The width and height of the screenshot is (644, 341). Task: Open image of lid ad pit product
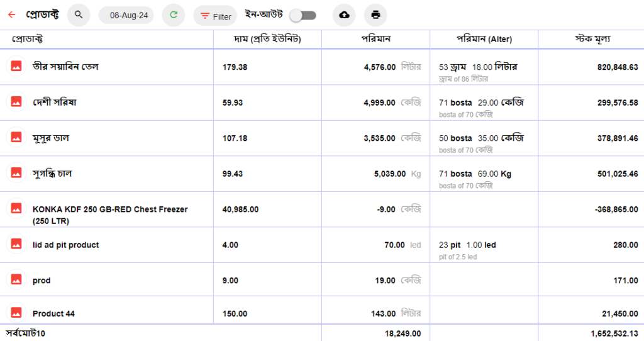pyautogui.click(x=16, y=245)
